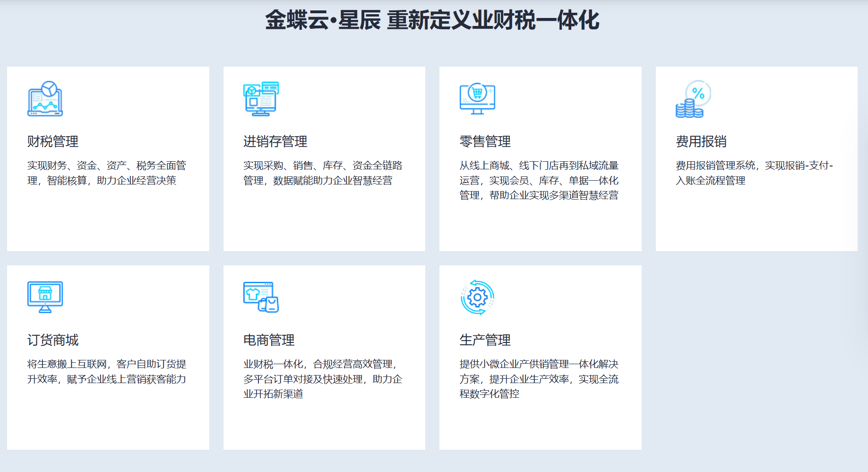
Task: Click the 订货商城 heading
Action: pos(53,340)
